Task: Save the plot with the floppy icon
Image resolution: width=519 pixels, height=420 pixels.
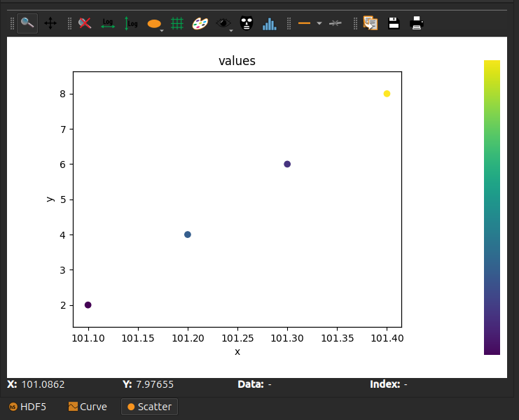Action: coord(394,23)
